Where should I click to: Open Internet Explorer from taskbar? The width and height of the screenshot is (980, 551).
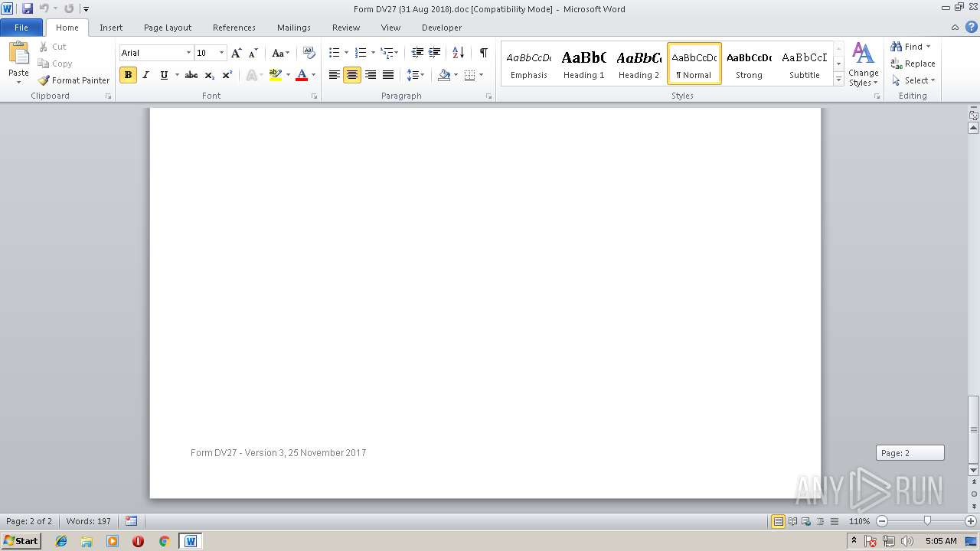(61, 541)
